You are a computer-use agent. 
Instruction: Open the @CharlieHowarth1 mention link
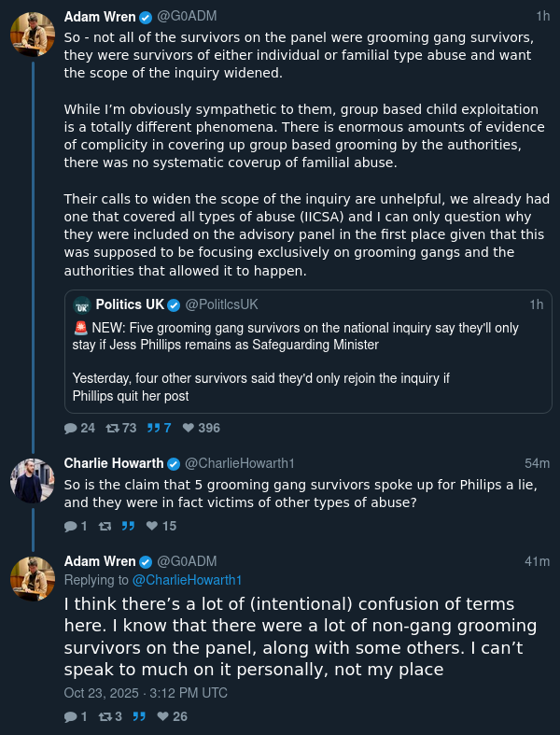187,580
